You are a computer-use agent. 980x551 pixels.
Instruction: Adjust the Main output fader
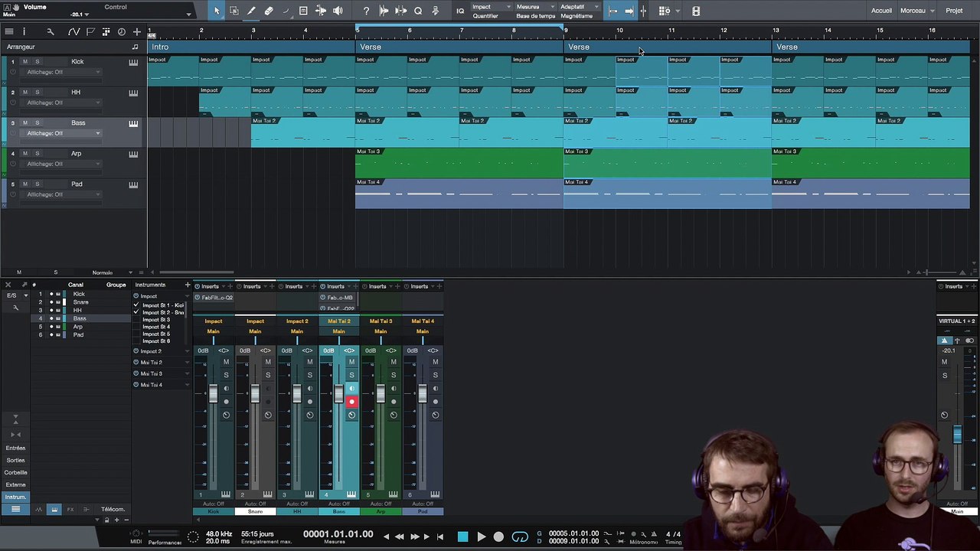957,435
